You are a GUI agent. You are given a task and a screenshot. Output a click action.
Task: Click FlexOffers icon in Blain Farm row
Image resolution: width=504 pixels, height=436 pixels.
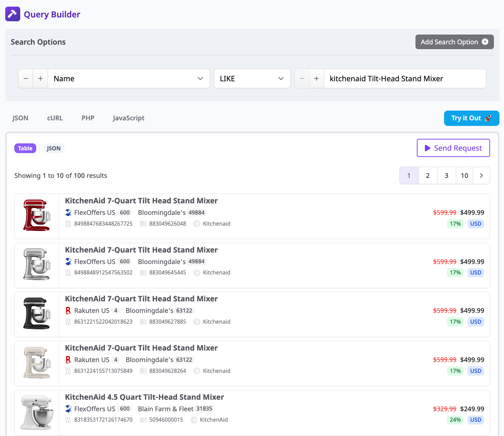coord(68,409)
